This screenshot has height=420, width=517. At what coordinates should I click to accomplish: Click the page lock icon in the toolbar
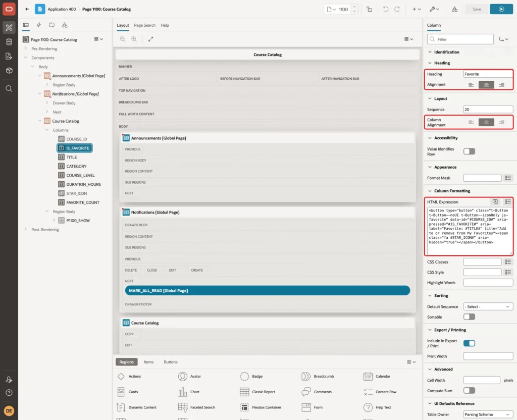coord(369,9)
